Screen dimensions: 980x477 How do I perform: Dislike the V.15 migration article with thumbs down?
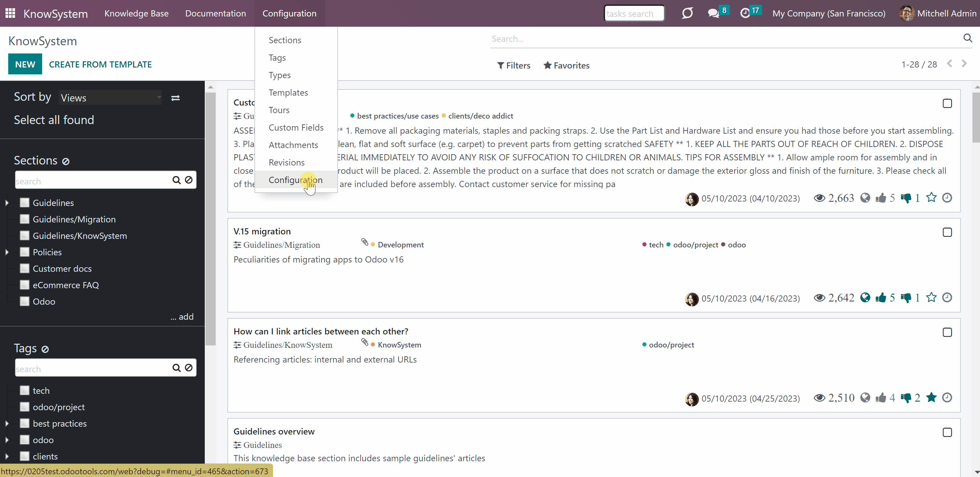click(x=906, y=298)
